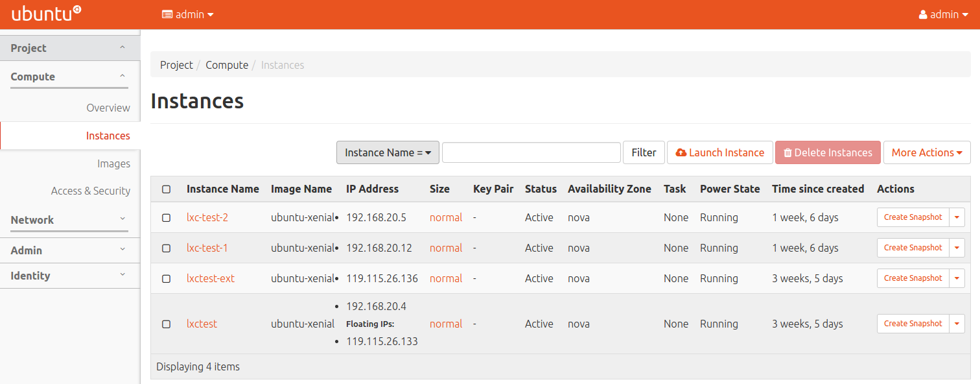Click normal flavor link for lxctest
Image resolution: width=980 pixels, height=384 pixels.
pos(446,324)
